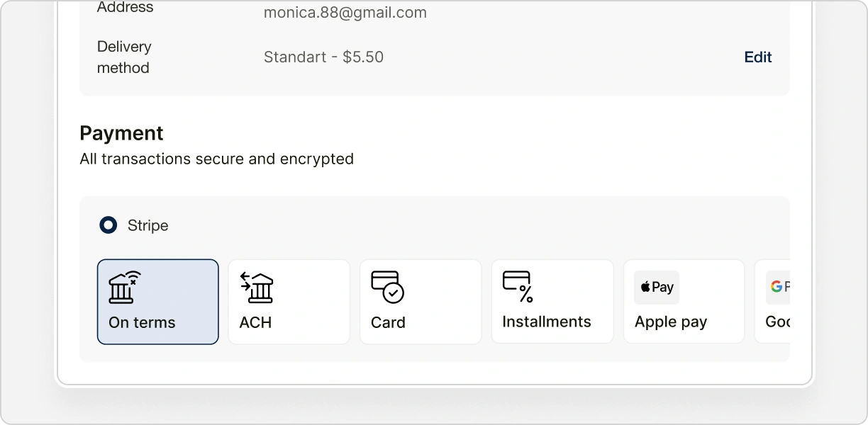Click the Payment section heading
Viewport: 868px width, 425px height.
(x=121, y=133)
